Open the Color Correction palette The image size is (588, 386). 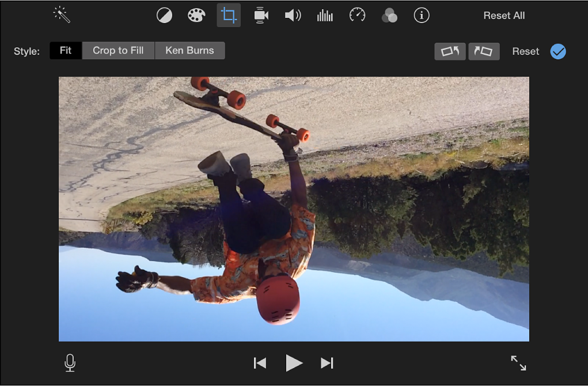[x=196, y=16]
